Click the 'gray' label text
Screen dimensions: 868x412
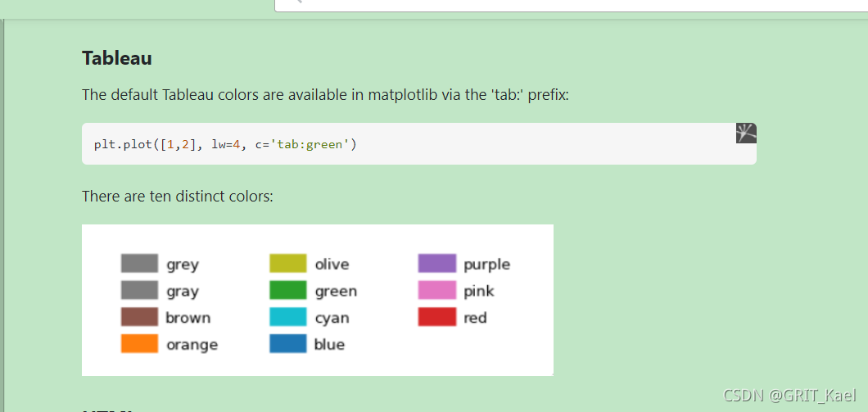tap(182, 292)
